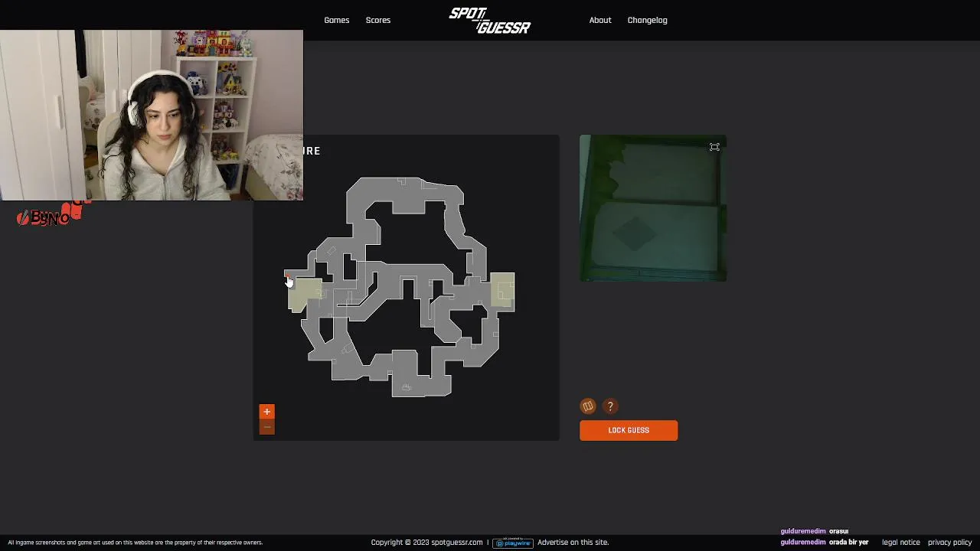Zoom in on the map with plus button
The image size is (980, 551).
[x=266, y=412]
